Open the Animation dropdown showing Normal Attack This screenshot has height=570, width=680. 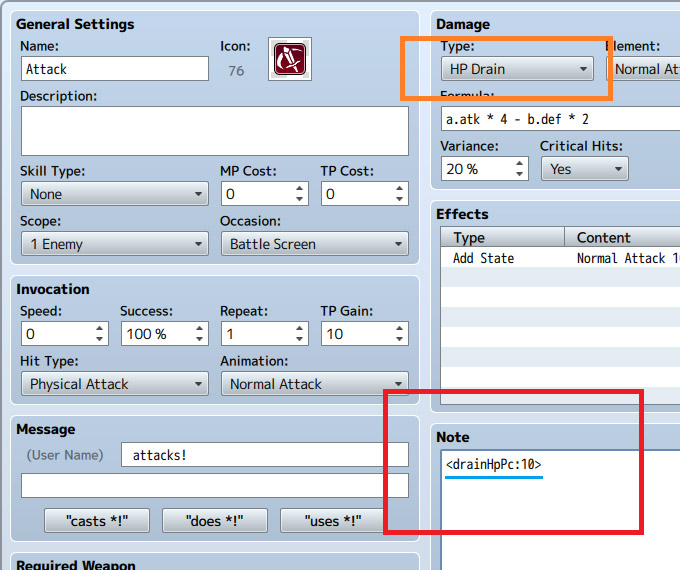pyautogui.click(x=315, y=384)
